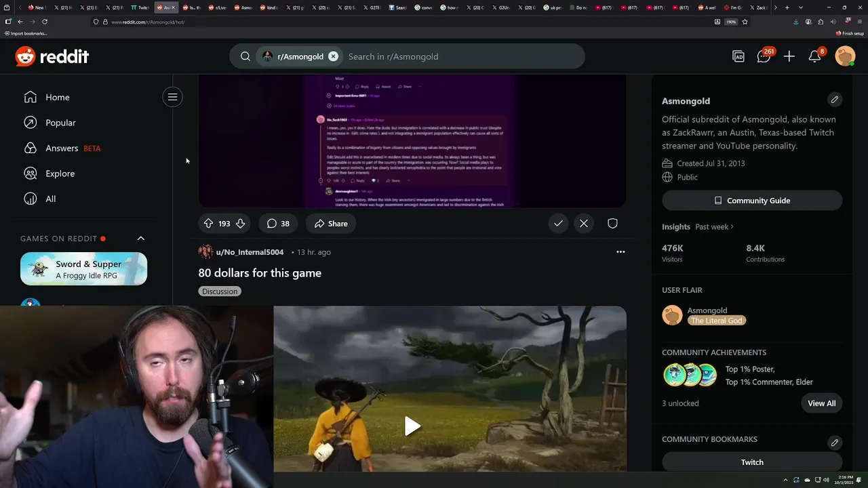Click the Asmongold user flair avatar
The height and width of the screenshot is (488, 868).
672,315
